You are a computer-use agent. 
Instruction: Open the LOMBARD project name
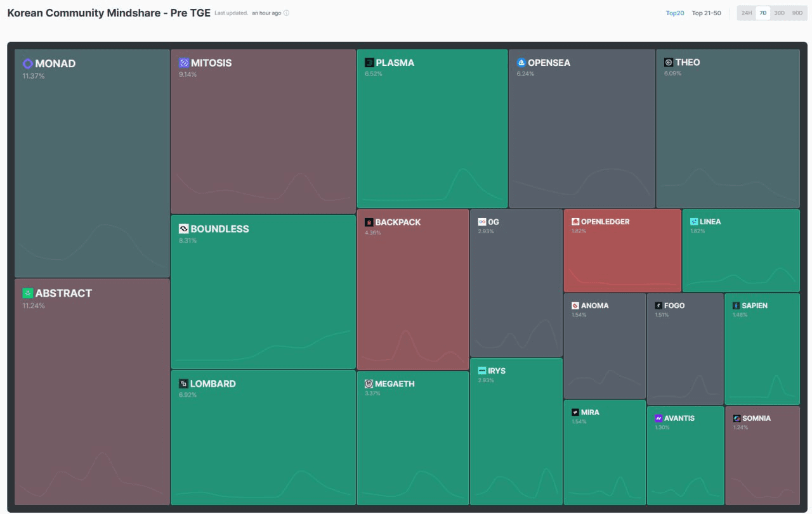coord(213,383)
